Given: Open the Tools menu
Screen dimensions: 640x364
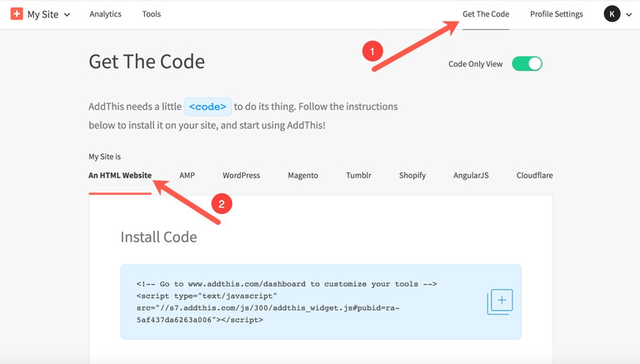Looking at the screenshot, I should tap(152, 14).
